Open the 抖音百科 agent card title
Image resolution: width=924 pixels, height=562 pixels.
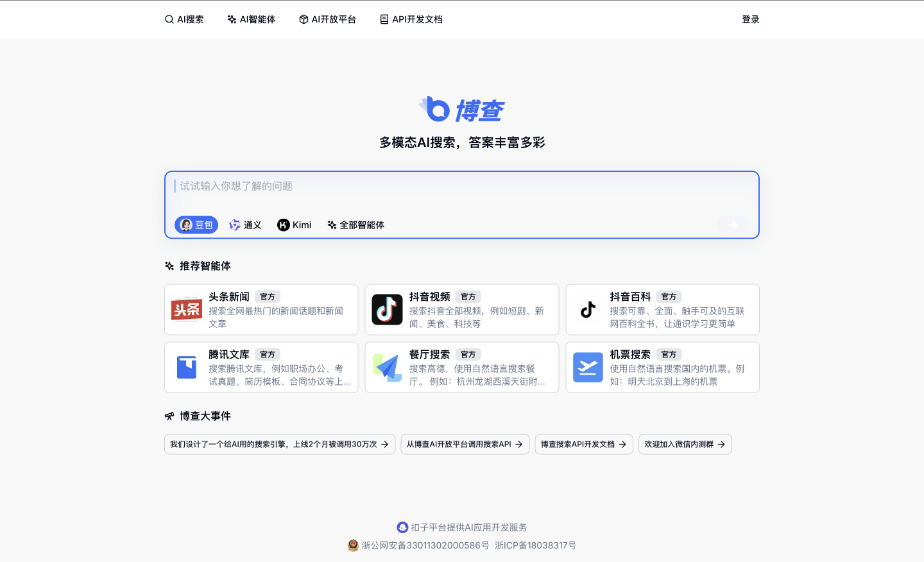(x=631, y=296)
